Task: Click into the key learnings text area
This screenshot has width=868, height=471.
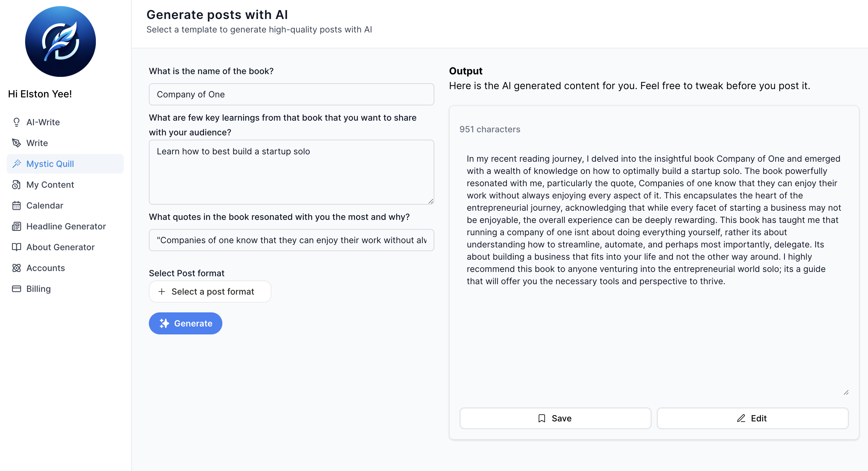Action: (291, 172)
